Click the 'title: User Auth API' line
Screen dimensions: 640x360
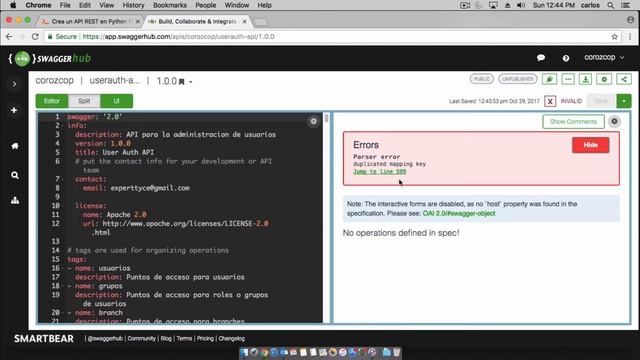click(x=114, y=152)
